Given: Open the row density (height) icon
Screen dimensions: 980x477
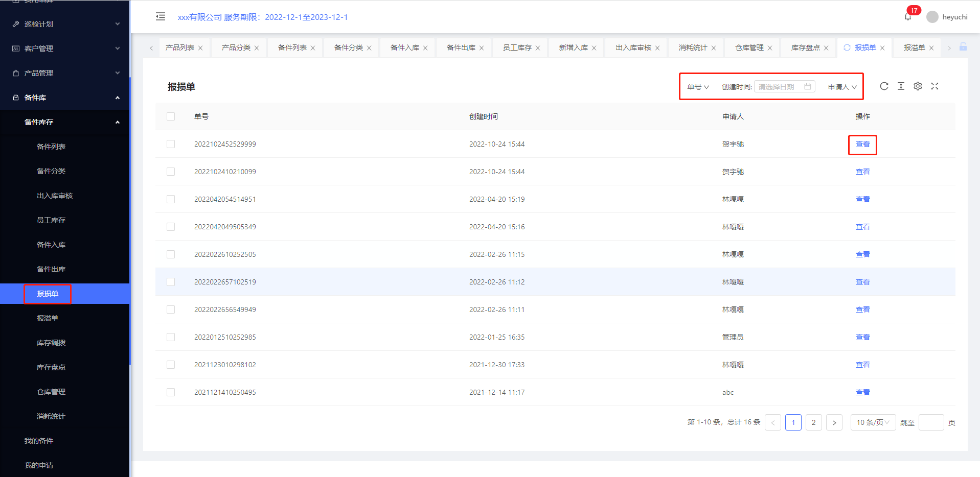Looking at the screenshot, I should pos(901,86).
